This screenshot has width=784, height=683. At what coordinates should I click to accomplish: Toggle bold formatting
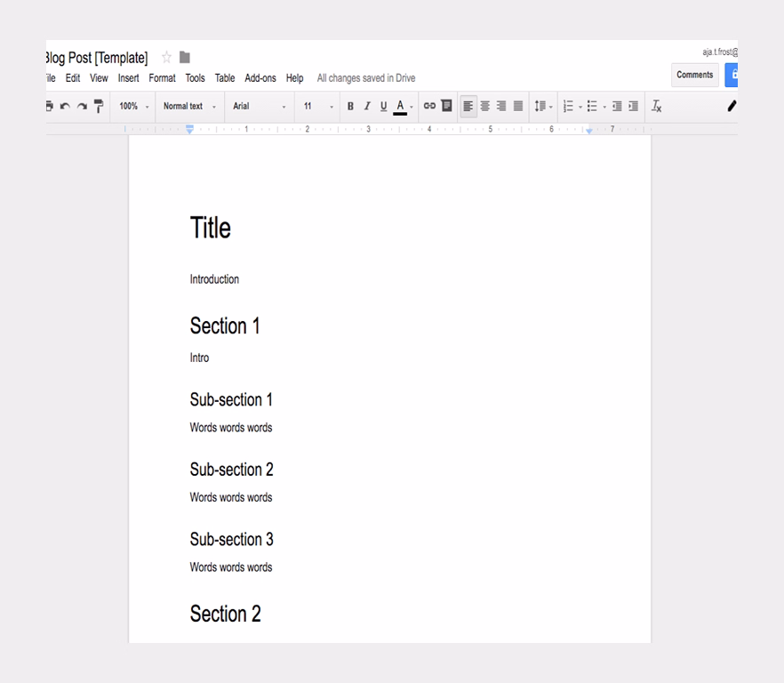pyautogui.click(x=350, y=106)
